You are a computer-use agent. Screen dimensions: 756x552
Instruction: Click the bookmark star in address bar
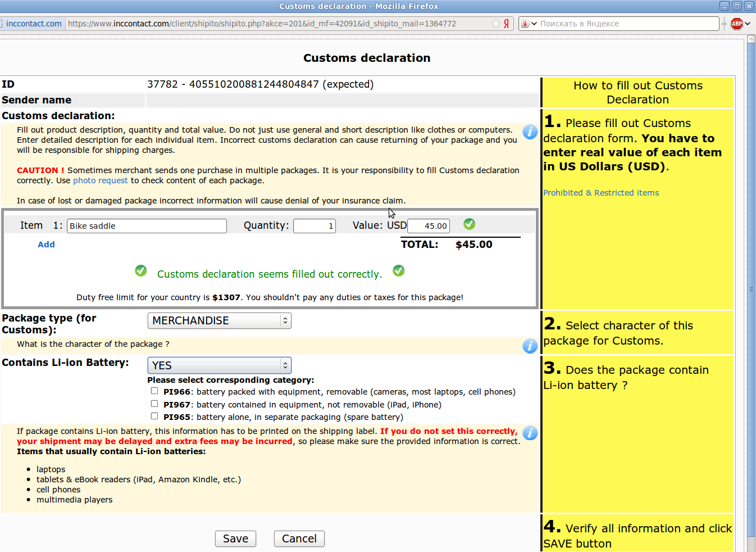click(495, 24)
